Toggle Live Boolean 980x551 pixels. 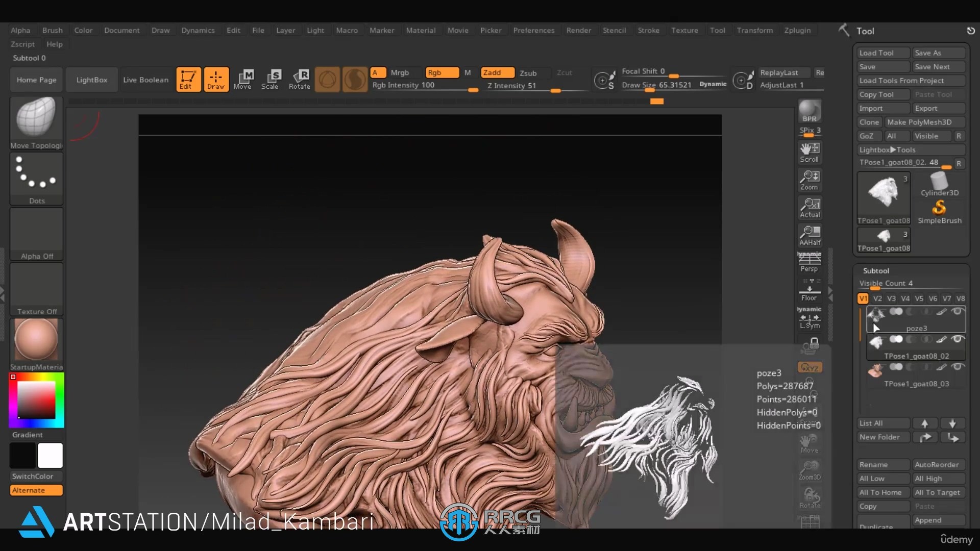(x=145, y=80)
